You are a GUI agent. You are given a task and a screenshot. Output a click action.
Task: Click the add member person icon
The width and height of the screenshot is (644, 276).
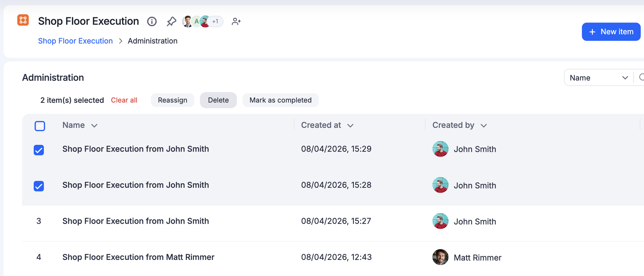click(x=236, y=21)
